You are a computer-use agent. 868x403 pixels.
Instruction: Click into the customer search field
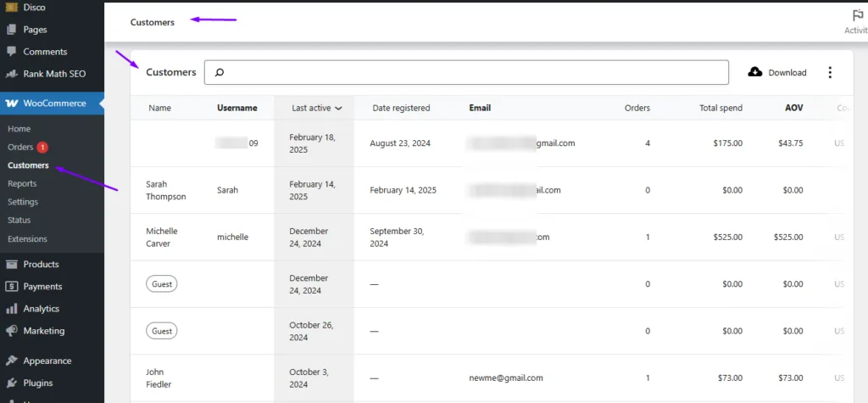(466, 73)
